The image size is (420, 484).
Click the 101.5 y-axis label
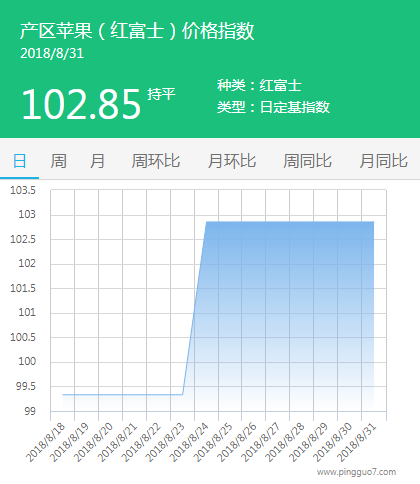pos(23,288)
